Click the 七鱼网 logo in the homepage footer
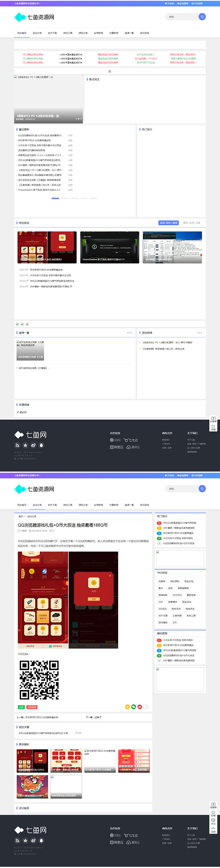This screenshot has width=220, height=868. (30, 434)
